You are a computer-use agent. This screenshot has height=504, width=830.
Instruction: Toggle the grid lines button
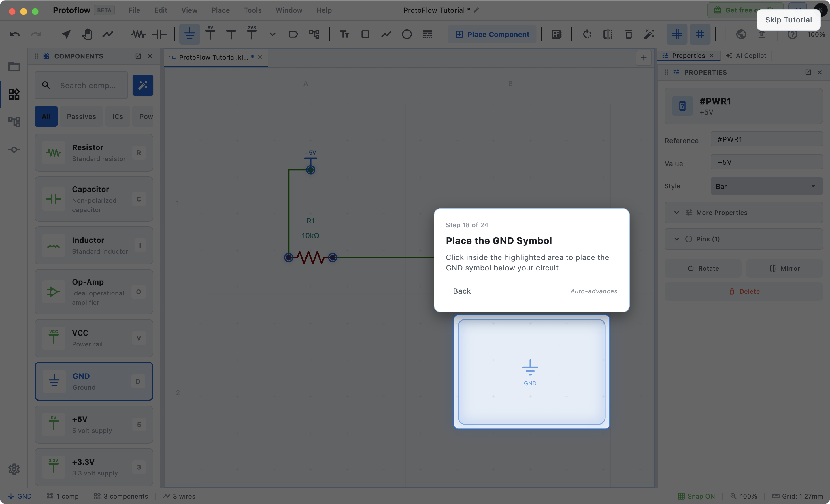click(677, 34)
